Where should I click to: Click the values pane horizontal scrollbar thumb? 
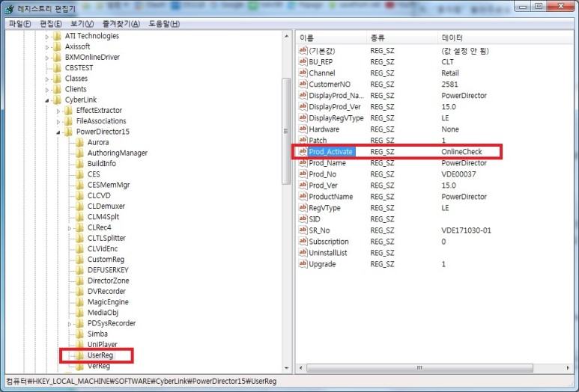pyautogui.click(x=419, y=368)
